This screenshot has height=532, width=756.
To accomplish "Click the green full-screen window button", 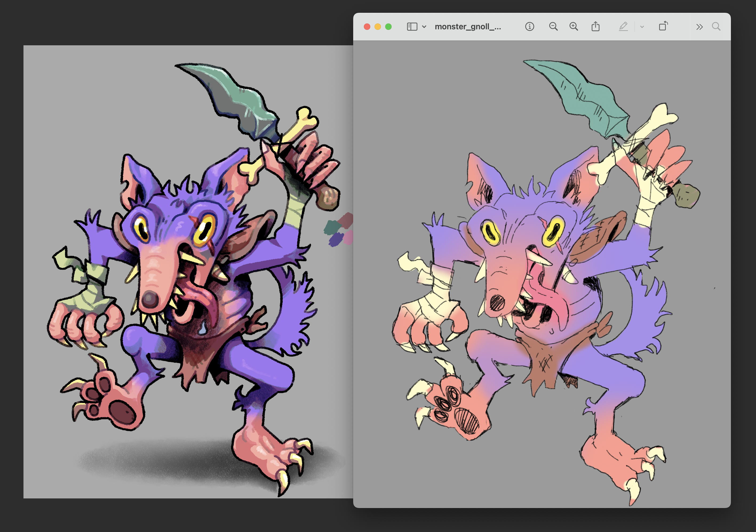I will pyautogui.click(x=388, y=27).
